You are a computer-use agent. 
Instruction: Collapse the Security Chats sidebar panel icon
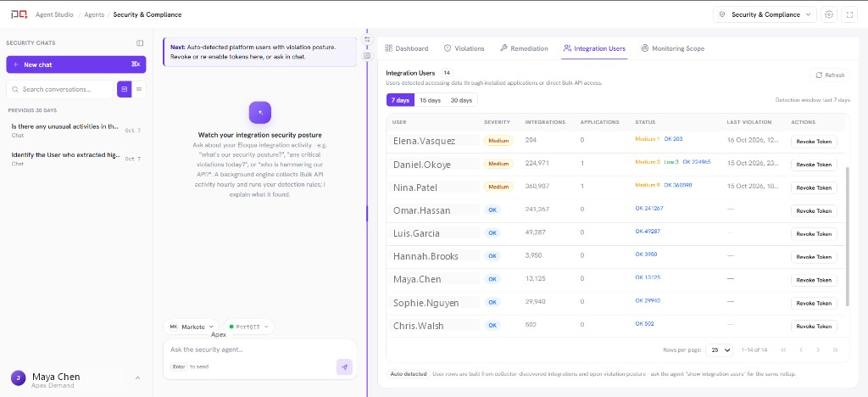[140, 43]
